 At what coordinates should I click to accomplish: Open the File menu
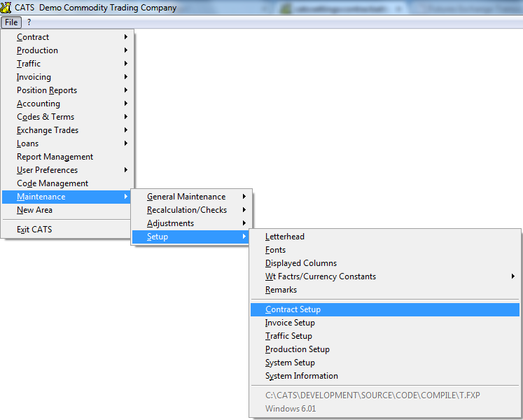[x=11, y=22]
